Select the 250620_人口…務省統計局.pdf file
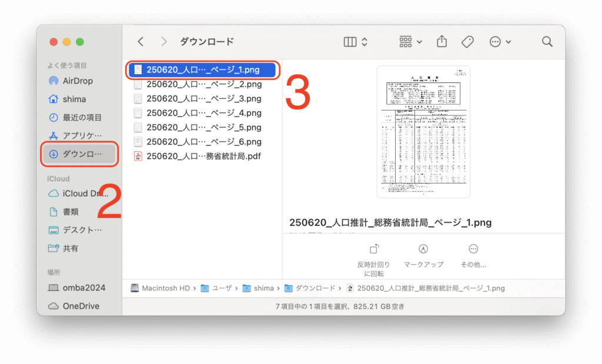The width and height of the screenshot is (602, 364). click(202, 156)
